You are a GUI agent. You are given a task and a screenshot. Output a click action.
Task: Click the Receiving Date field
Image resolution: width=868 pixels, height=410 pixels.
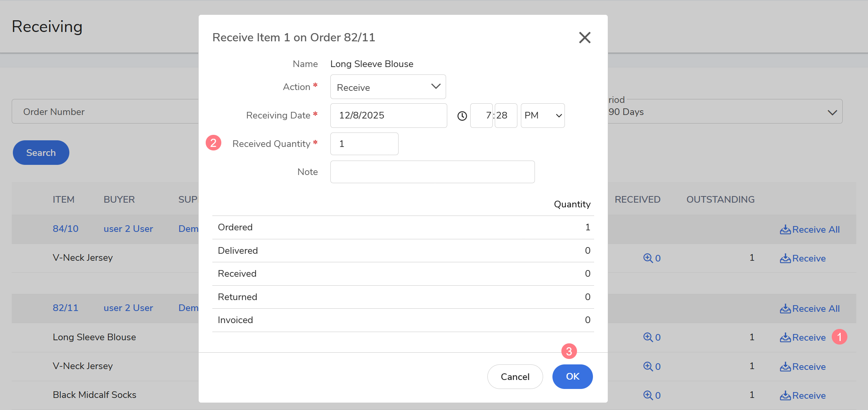click(388, 115)
